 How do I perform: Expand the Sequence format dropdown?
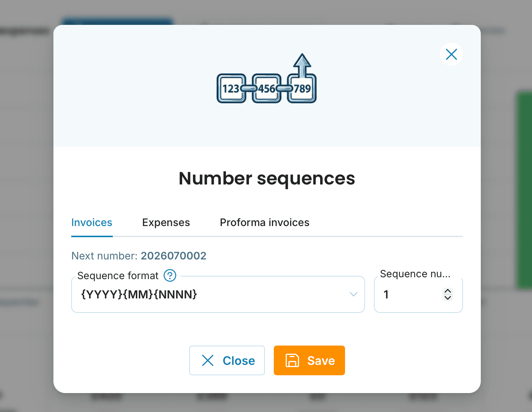coord(218,294)
